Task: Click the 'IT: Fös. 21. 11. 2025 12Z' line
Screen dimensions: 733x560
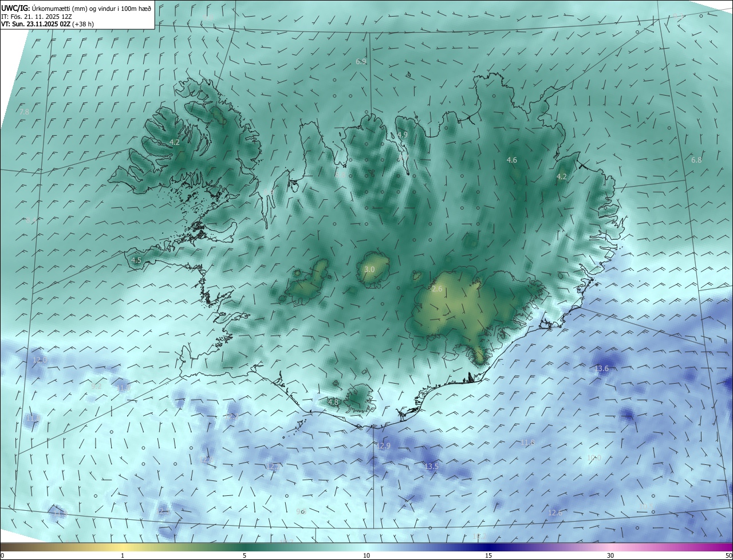Action: tap(37, 17)
